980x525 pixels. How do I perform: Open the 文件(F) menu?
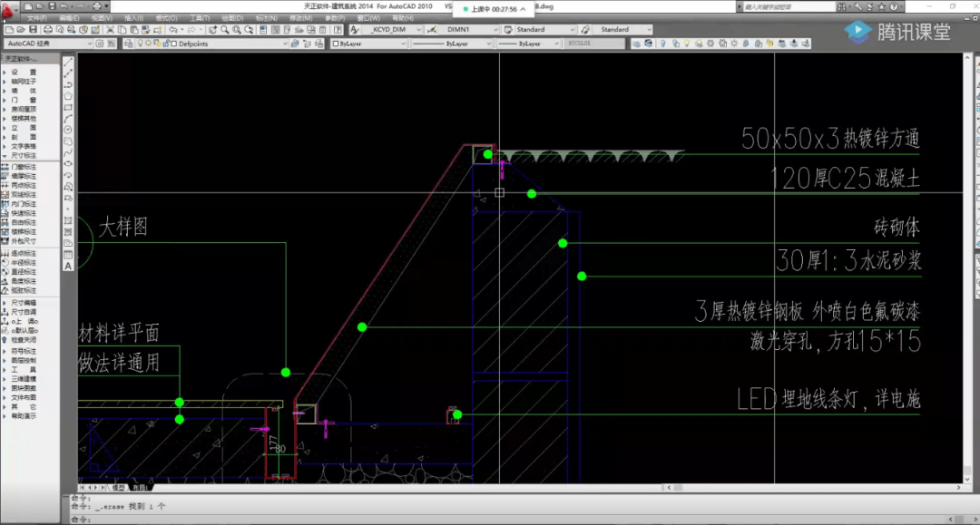click(x=36, y=18)
